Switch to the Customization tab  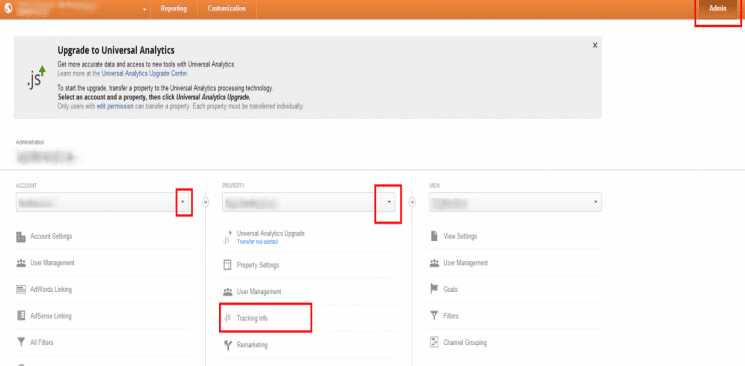tap(227, 9)
